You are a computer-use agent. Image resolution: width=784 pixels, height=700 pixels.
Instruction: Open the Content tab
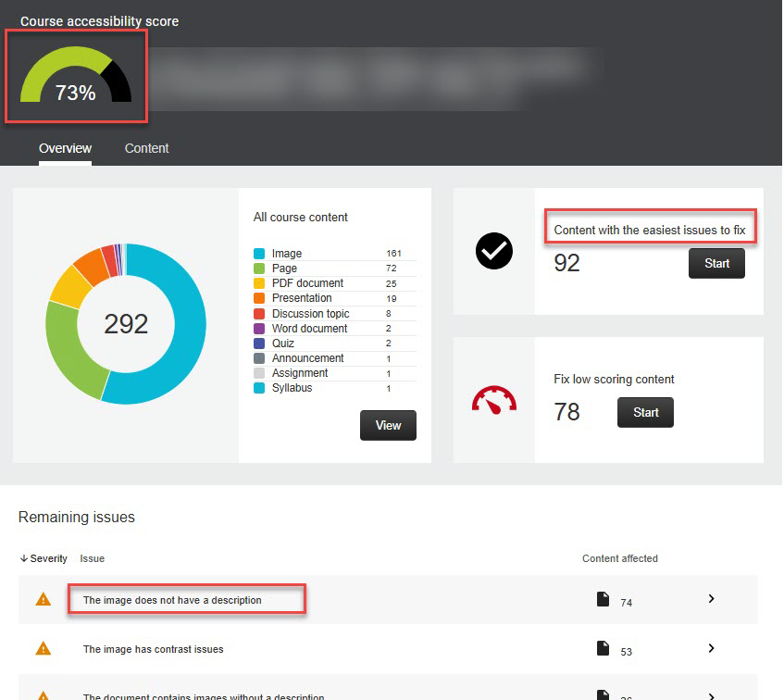[146, 148]
